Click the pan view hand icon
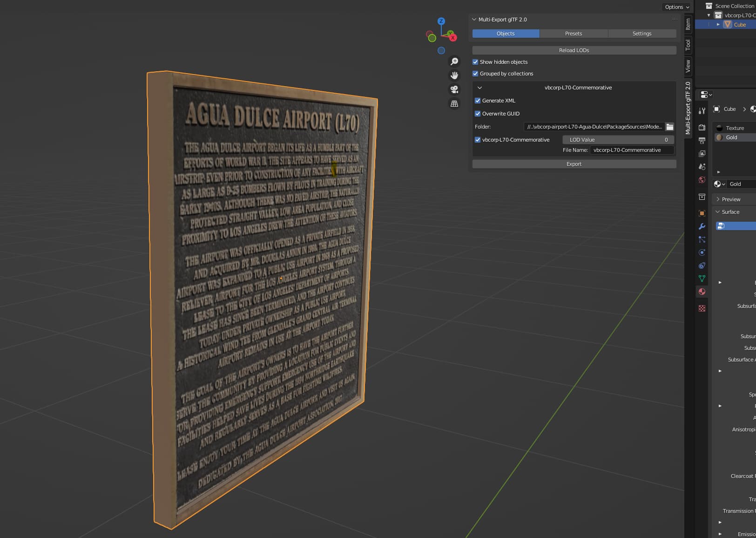The width and height of the screenshot is (756, 538). pos(454,75)
